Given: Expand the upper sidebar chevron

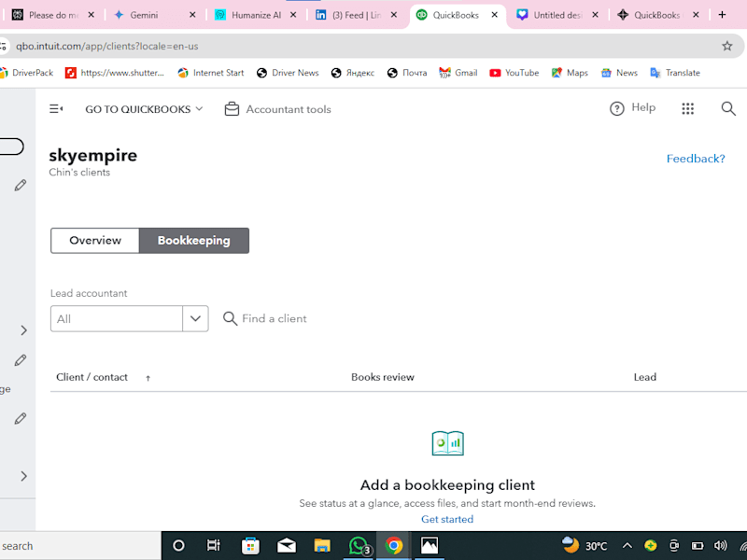Looking at the screenshot, I should point(24,330).
